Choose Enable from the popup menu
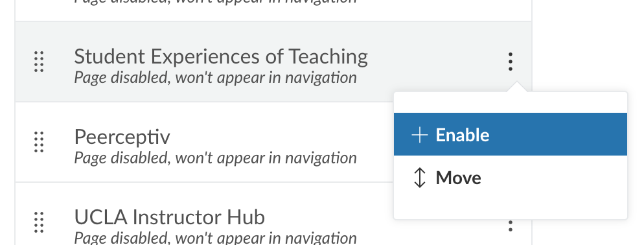This screenshot has height=245, width=644. point(511,134)
